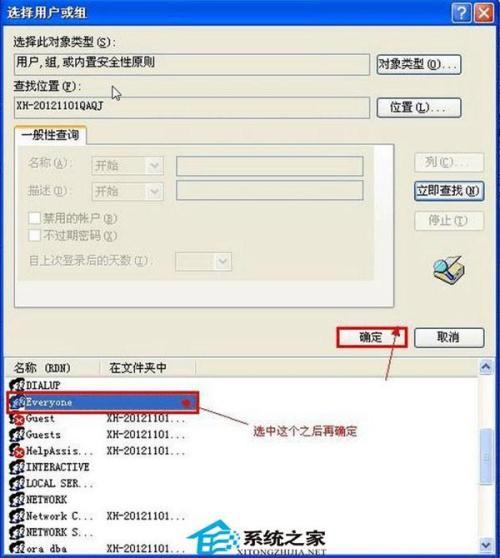This screenshot has width=500, height=558.
Task: Click the results list scrollbar down arrow
Action: [486, 544]
